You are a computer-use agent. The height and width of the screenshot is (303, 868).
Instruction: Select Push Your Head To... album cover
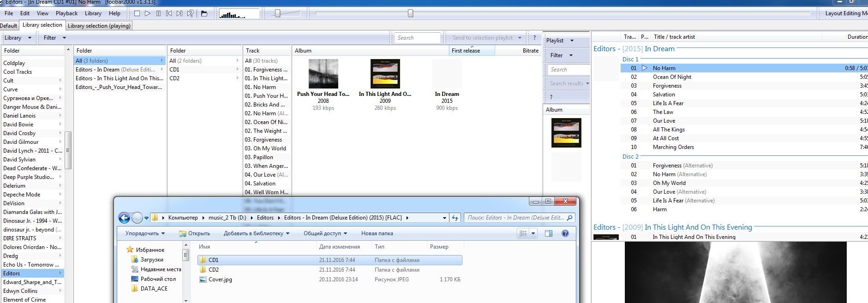coord(323,74)
